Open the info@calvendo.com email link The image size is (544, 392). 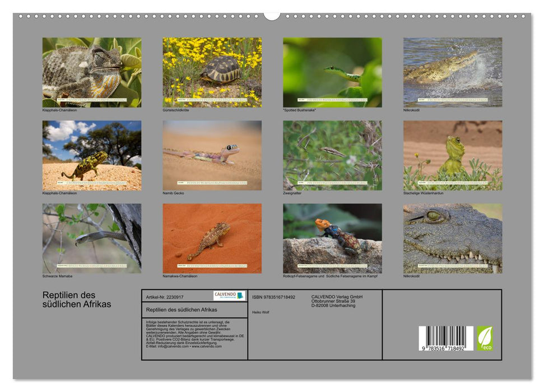pyautogui.click(x=173, y=347)
